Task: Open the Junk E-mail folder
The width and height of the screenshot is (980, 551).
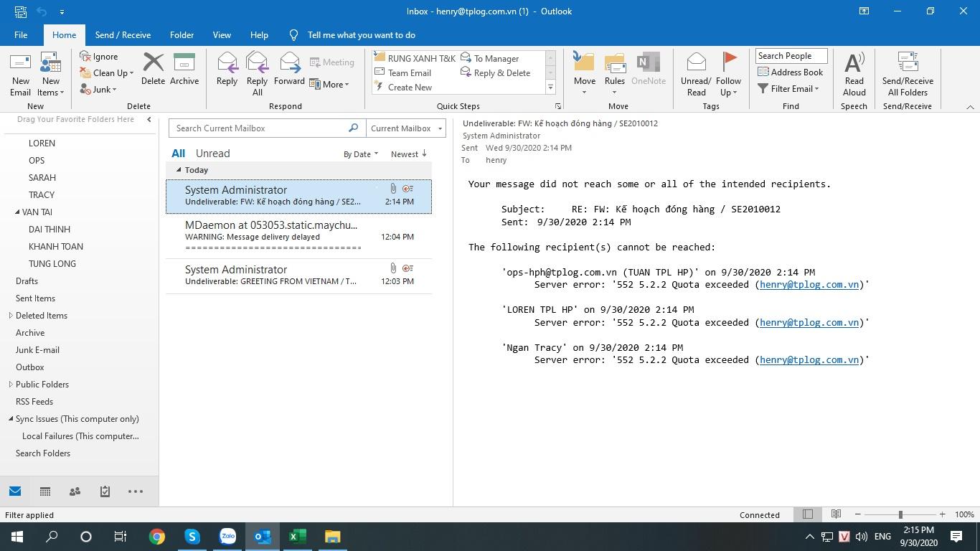Action: click(37, 350)
